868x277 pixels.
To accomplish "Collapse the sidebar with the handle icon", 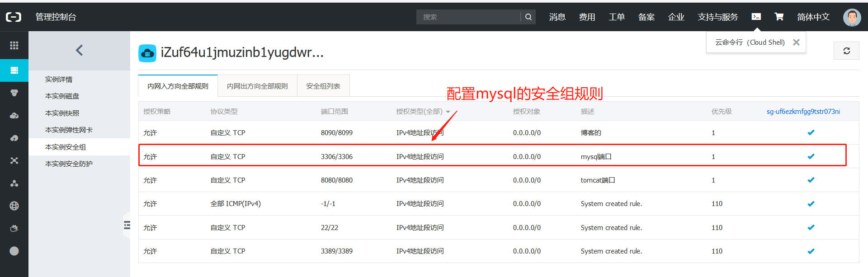I will [127, 225].
